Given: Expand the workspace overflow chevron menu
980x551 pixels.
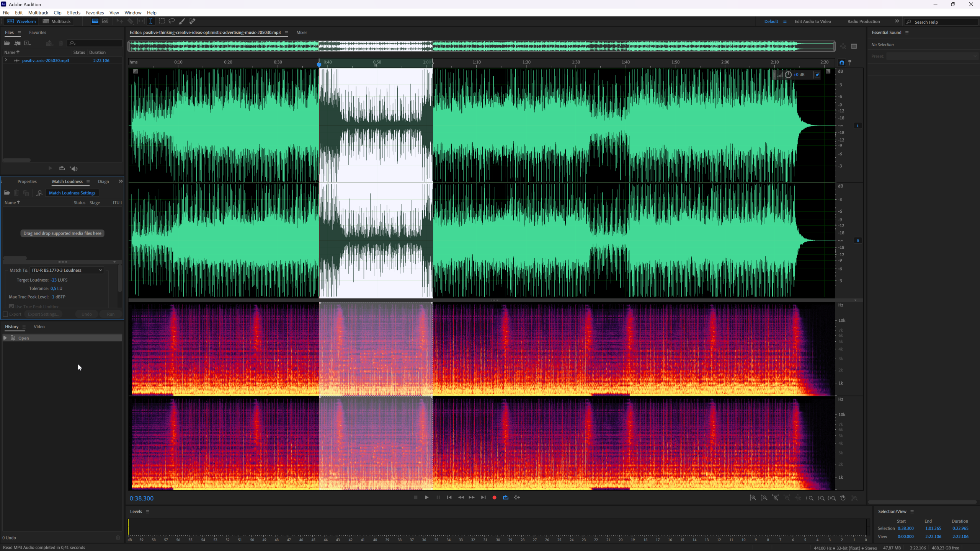Looking at the screenshot, I should [x=897, y=21].
